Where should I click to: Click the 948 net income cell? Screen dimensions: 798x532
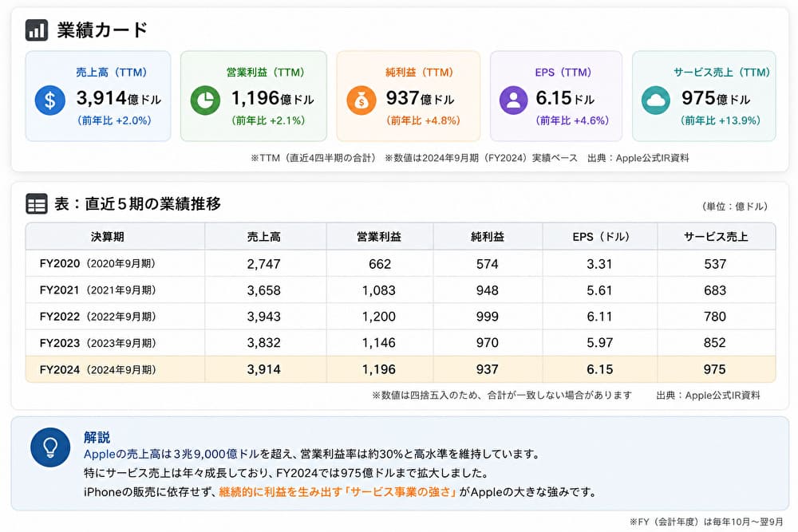coord(487,290)
